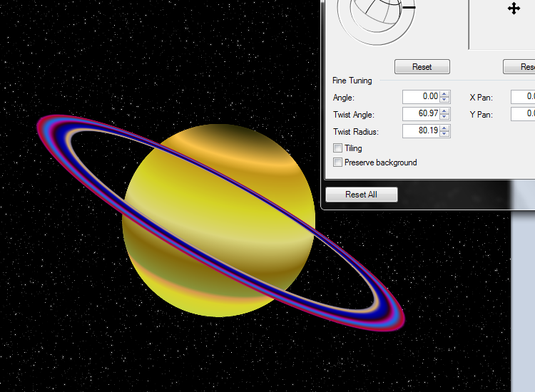Viewport: 535px width, 392px height.
Task: Click the rotation handle line on globe
Action: [x=409, y=6]
